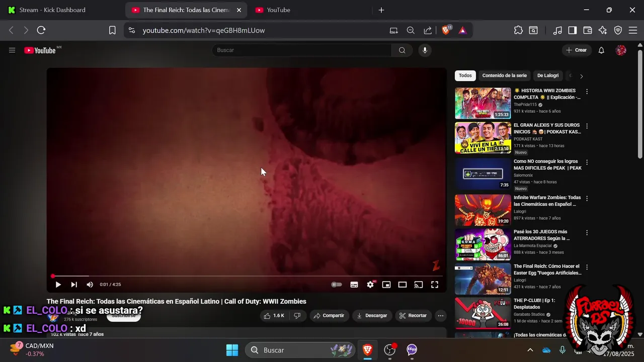Open Brave main hamburger menu

click(x=633, y=30)
